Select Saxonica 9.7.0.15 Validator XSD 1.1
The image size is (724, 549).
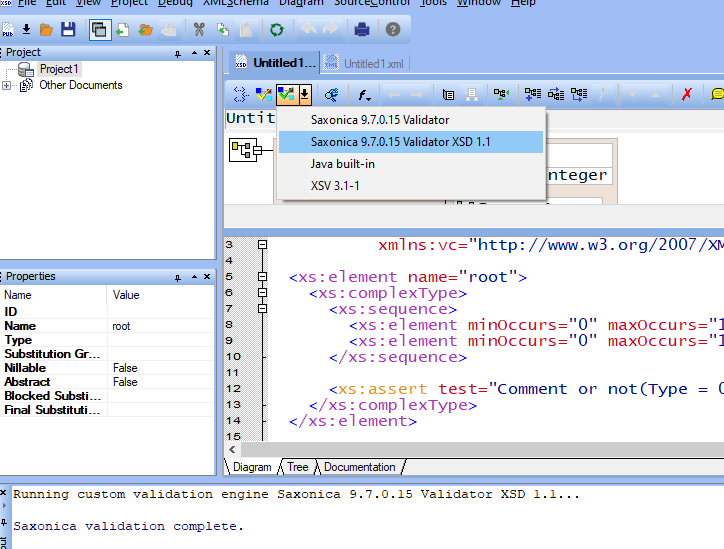coord(400,142)
